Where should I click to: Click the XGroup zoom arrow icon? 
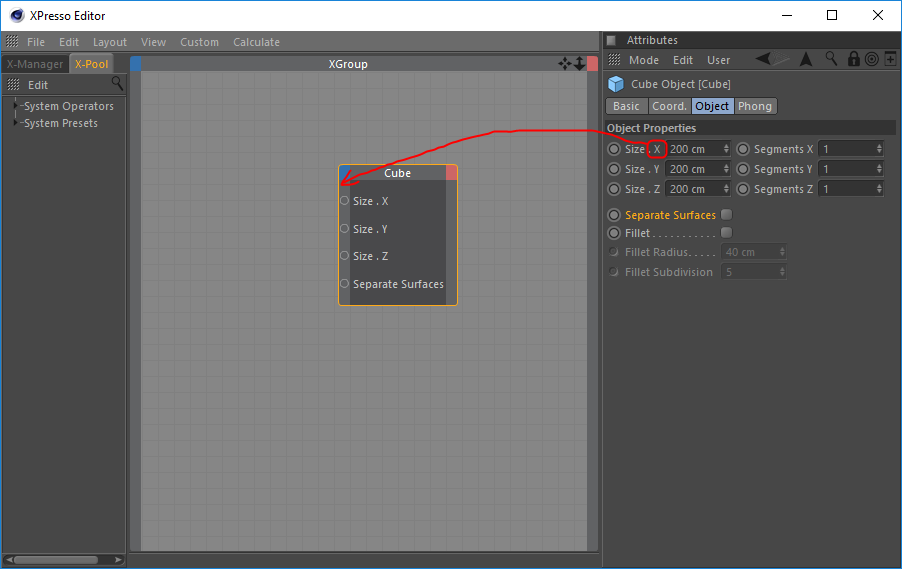(x=579, y=64)
